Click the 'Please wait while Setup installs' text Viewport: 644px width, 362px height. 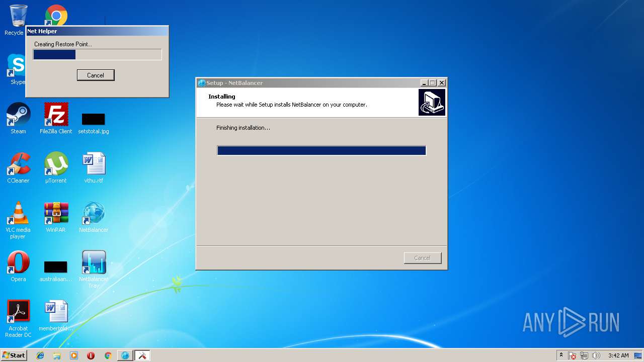(x=292, y=105)
